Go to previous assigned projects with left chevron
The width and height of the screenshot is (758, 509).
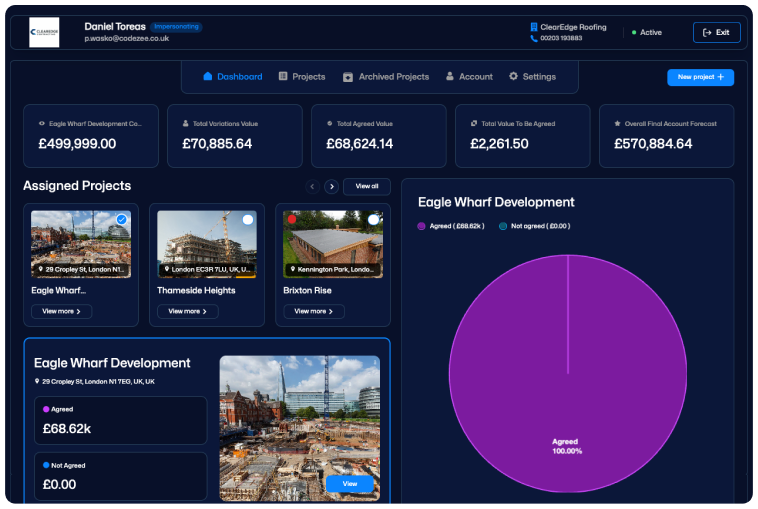tap(312, 186)
